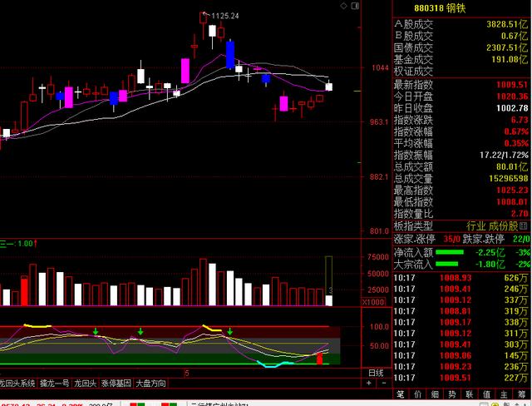This screenshot has width=532, height=406.
Task: Switch to the 笔 tab
Action: (x=401, y=394)
